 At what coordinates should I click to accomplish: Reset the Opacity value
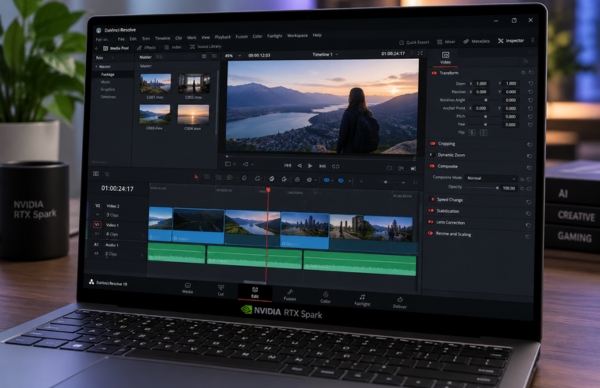(x=529, y=189)
